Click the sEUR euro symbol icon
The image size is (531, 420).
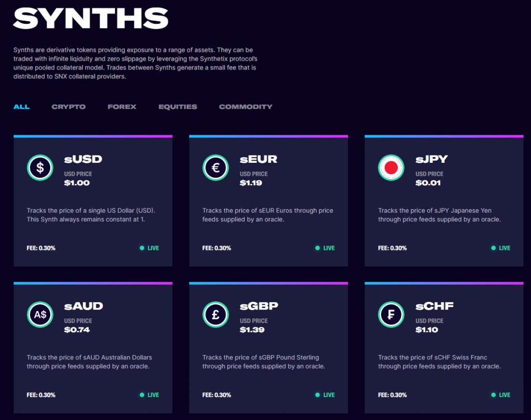(x=216, y=167)
